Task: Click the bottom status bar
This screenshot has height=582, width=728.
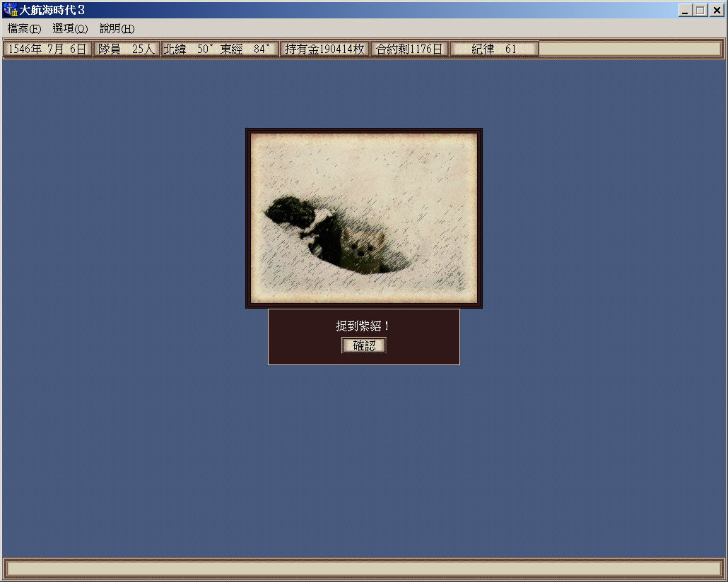Action: click(x=364, y=569)
